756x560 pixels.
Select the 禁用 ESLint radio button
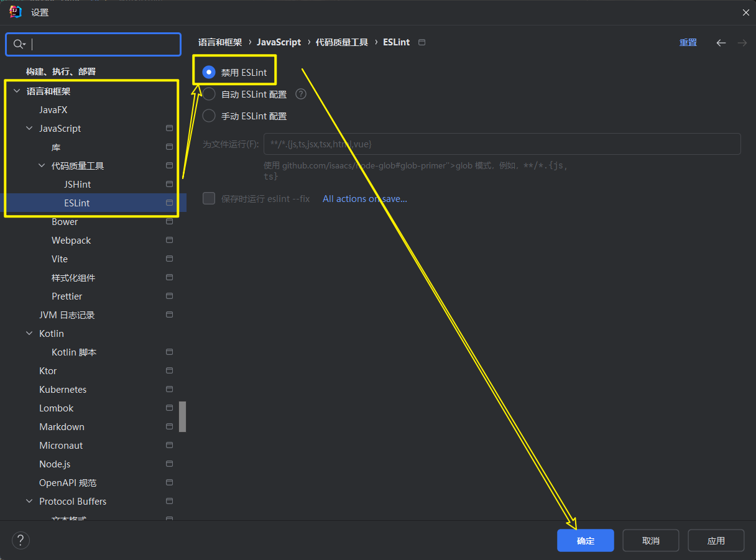[210, 73]
